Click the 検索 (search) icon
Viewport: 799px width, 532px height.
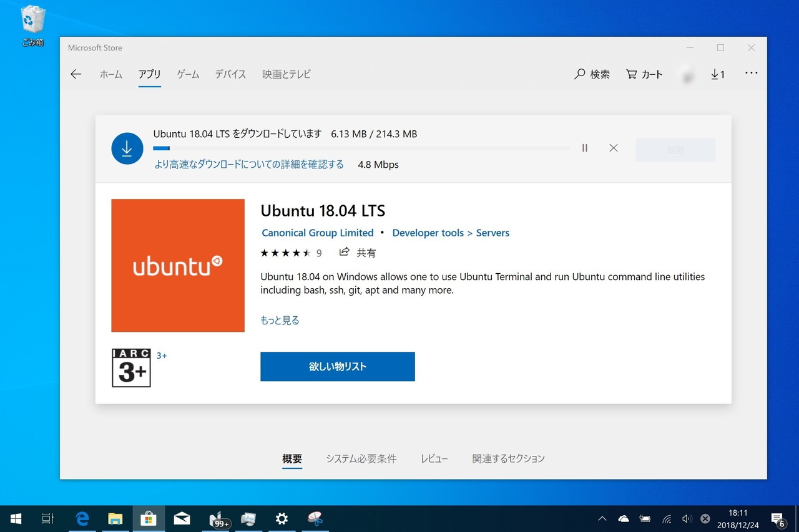[591, 74]
